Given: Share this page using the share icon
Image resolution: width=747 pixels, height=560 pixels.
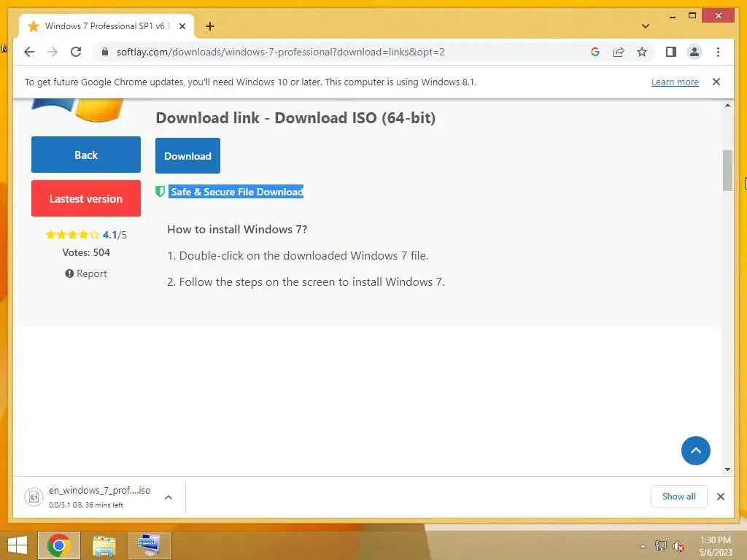Looking at the screenshot, I should click(x=619, y=52).
